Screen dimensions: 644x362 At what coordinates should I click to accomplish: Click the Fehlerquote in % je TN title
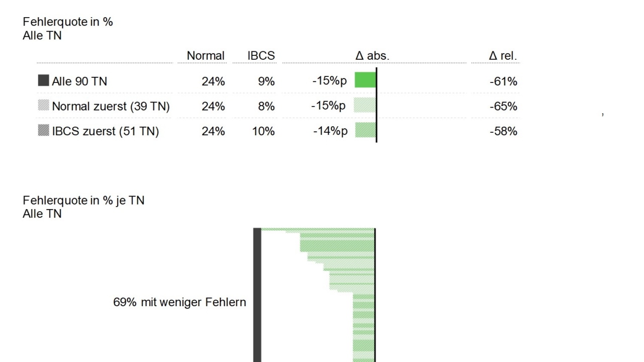pyautogui.click(x=84, y=200)
